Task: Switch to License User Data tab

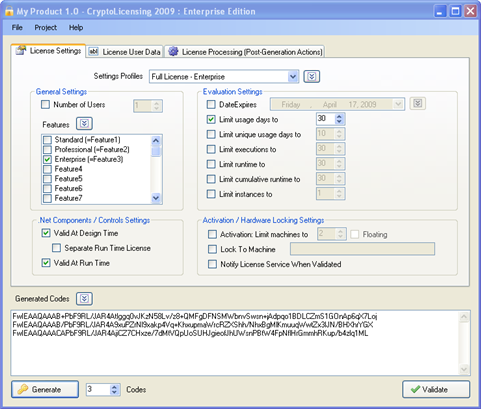Action: (125, 52)
